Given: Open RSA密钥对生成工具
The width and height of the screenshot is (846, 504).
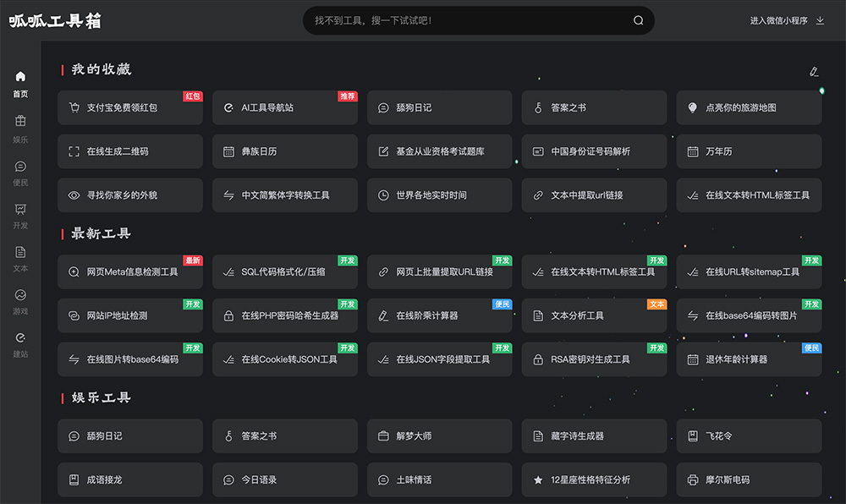Looking at the screenshot, I should click(x=595, y=359).
